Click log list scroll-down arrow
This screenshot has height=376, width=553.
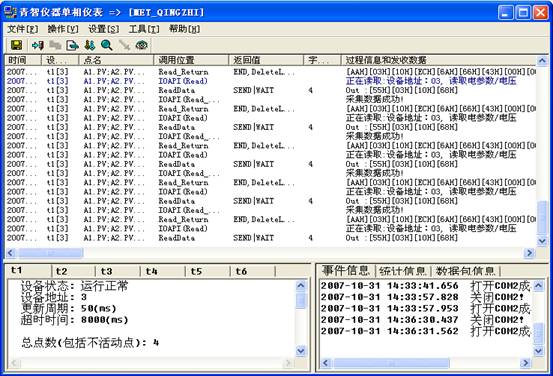tap(542, 241)
